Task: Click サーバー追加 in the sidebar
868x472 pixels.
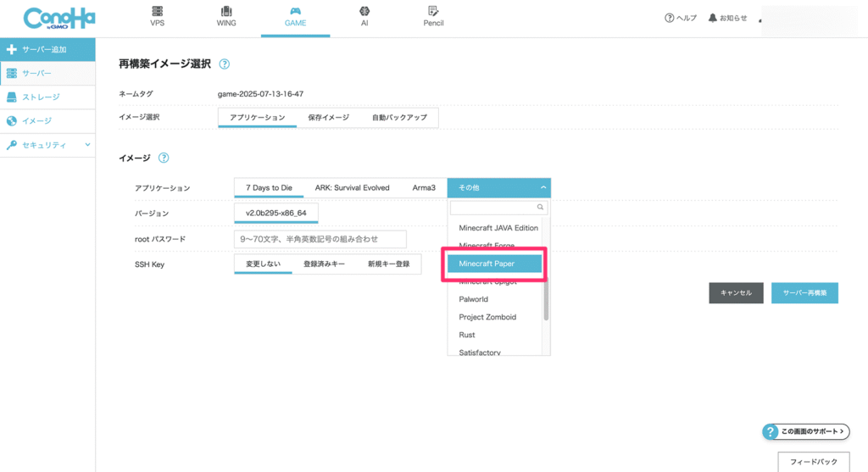Action: pos(47,49)
